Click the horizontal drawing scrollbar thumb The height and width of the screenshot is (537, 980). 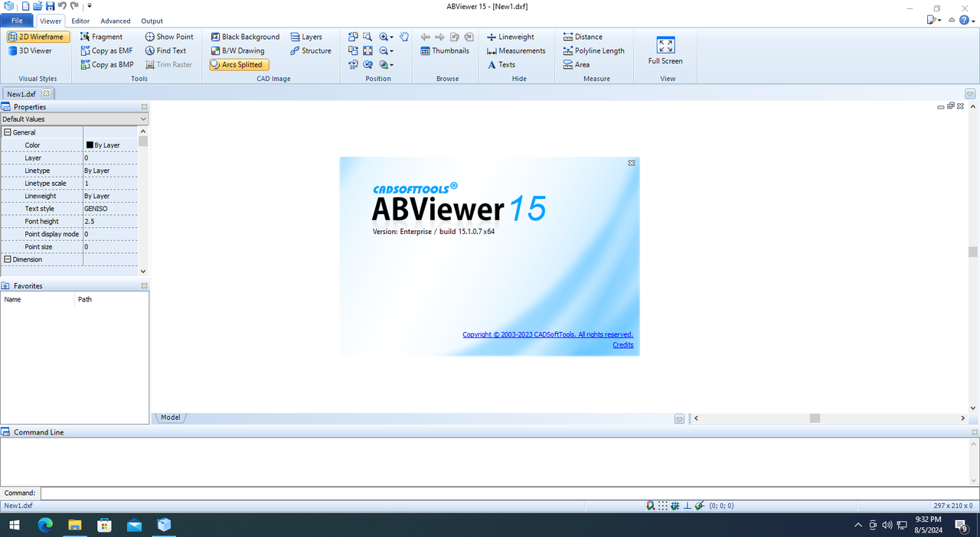[815, 418]
